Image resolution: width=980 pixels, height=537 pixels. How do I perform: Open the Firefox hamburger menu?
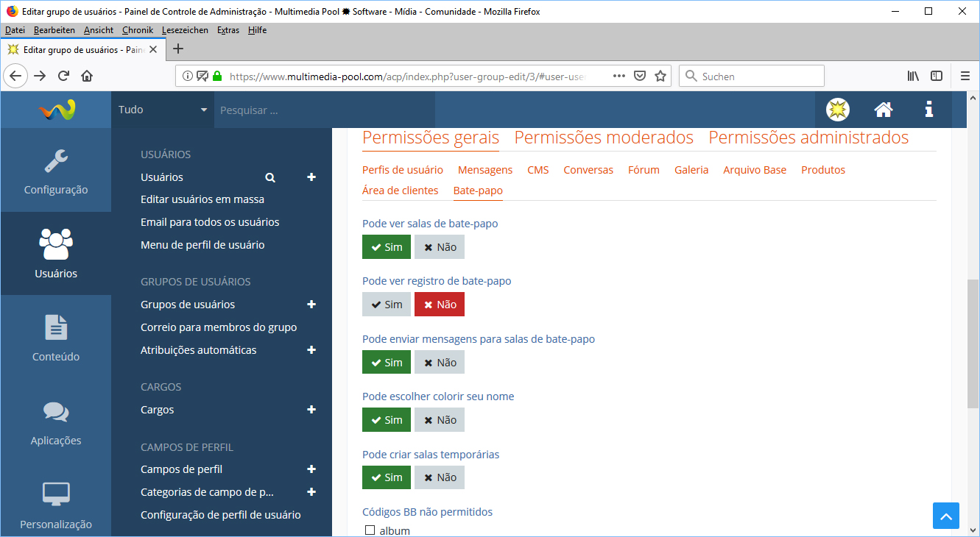(965, 76)
